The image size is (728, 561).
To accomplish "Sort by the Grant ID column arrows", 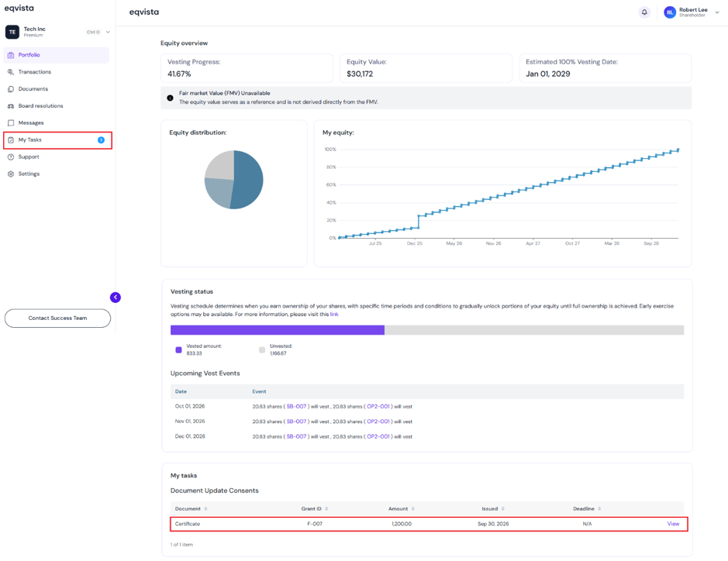I will (x=326, y=509).
